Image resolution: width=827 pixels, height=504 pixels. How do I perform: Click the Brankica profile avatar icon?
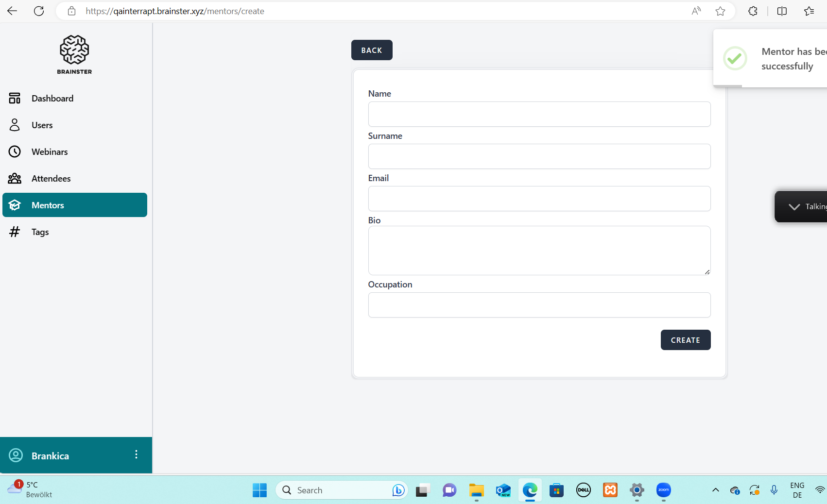click(16, 455)
